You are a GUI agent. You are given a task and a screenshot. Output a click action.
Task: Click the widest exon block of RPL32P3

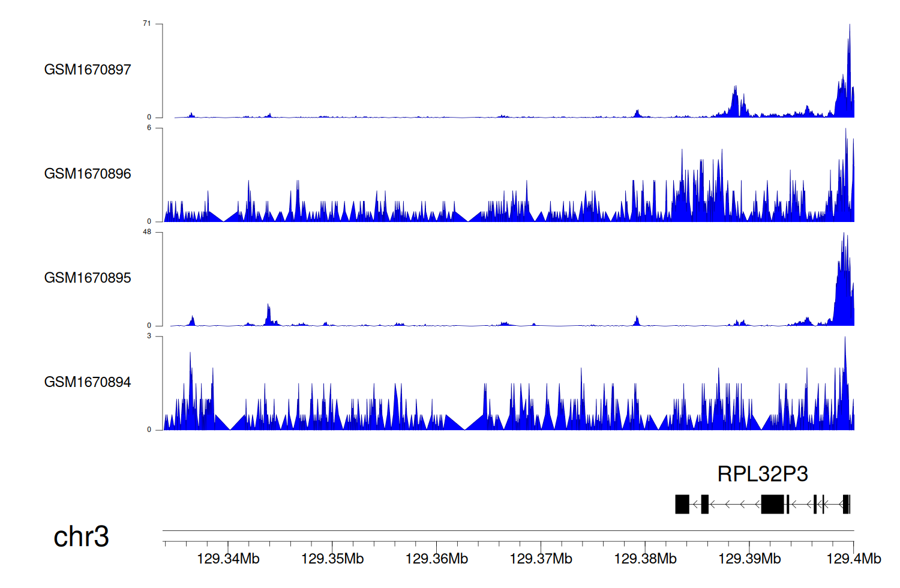[772, 504]
